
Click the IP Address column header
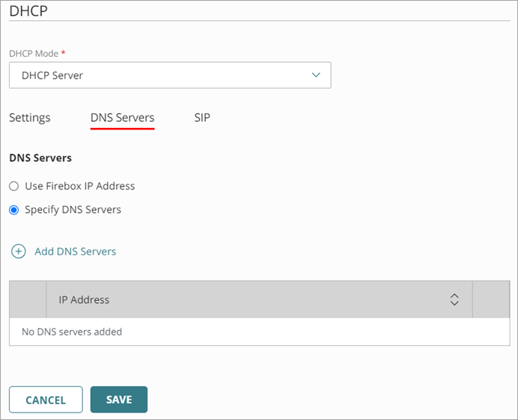pos(259,299)
